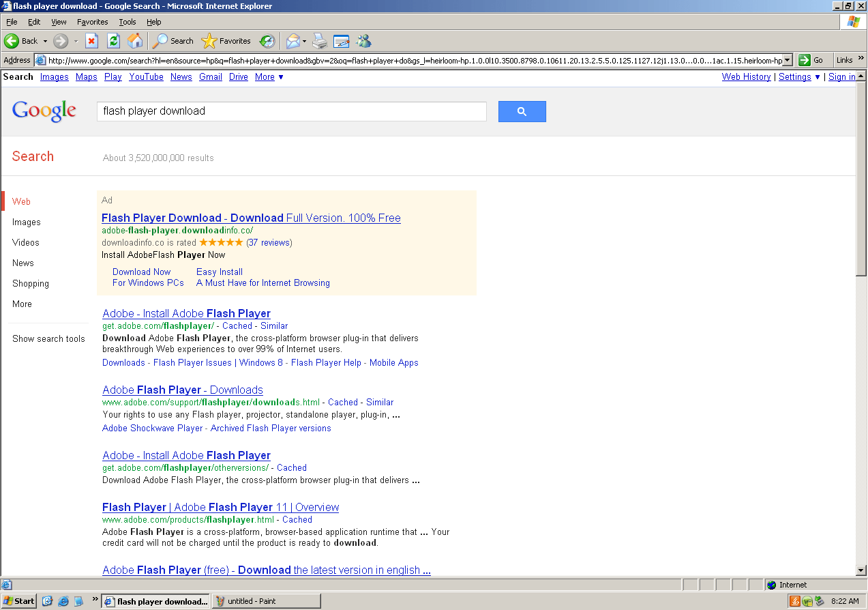The height and width of the screenshot is (610, 868).
Task: Refresh the page with the Refresh icon
Action: point(113,41)
